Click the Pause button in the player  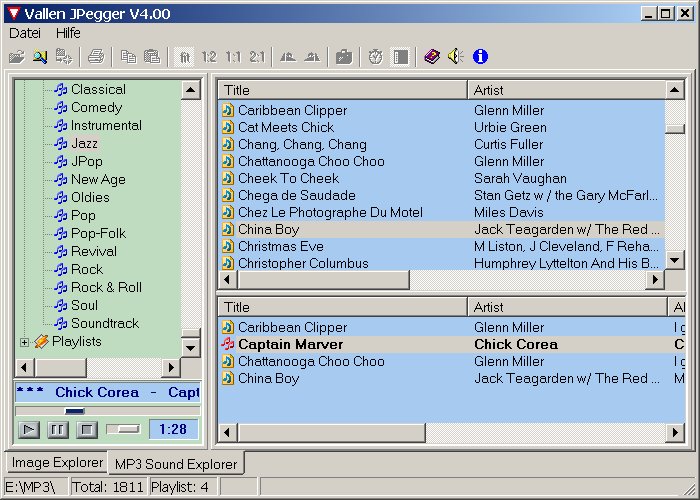click(58, 430)
